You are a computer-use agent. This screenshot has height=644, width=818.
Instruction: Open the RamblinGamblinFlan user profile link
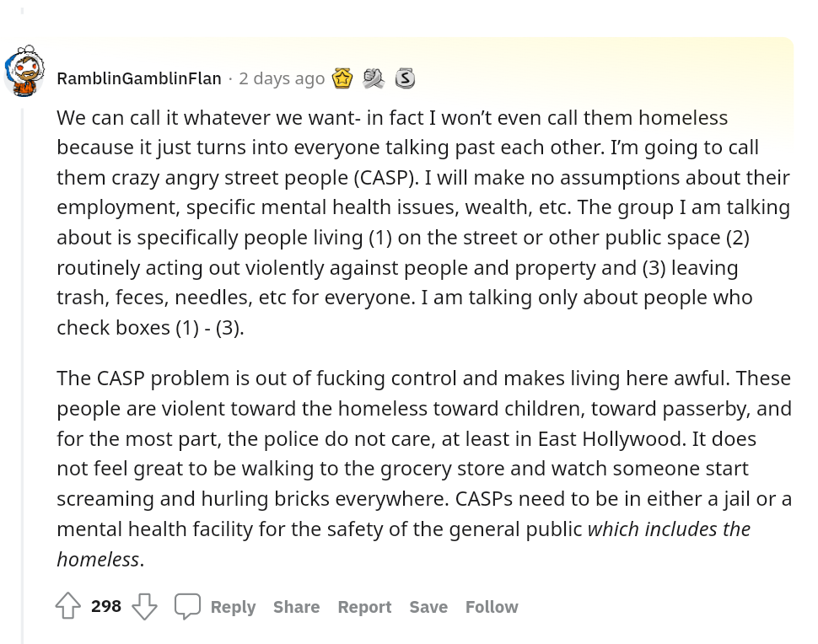[x=139, y=78]
